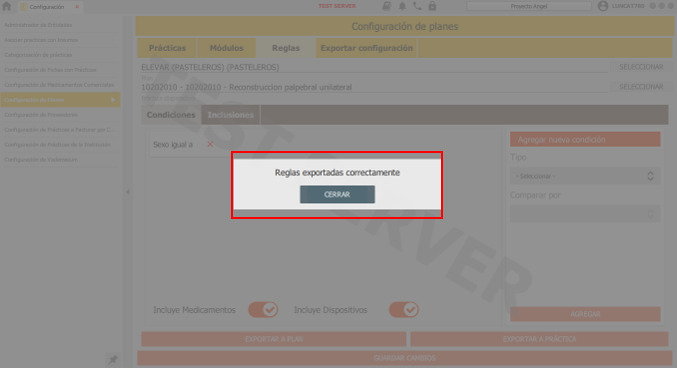
Task: Click the 'Reglas exportadas correctamente' message
Action: click(x=337, y=173)
